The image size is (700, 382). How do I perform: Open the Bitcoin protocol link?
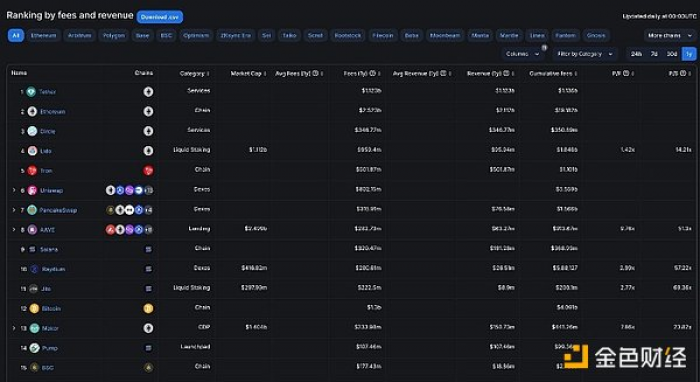(x=51, y=308)
